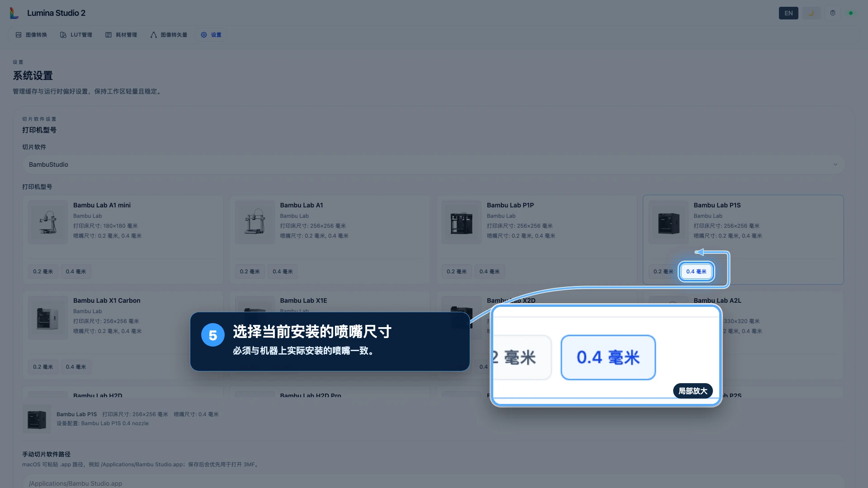Click the green status dot indicator
This screenshot has width=868, height=488.
coord(851,13)
